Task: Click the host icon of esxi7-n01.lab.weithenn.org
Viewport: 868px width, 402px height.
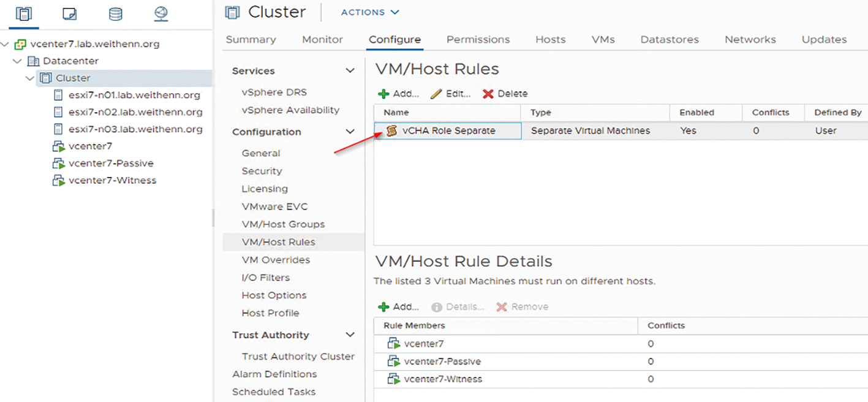Action: click(58, 95)
